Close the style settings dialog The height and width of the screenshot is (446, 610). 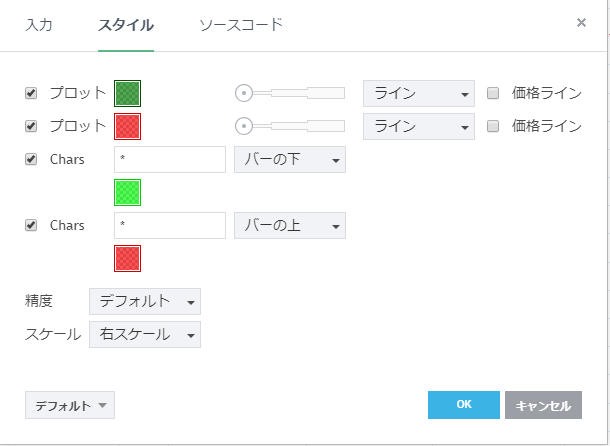click(x=582, y=23)
